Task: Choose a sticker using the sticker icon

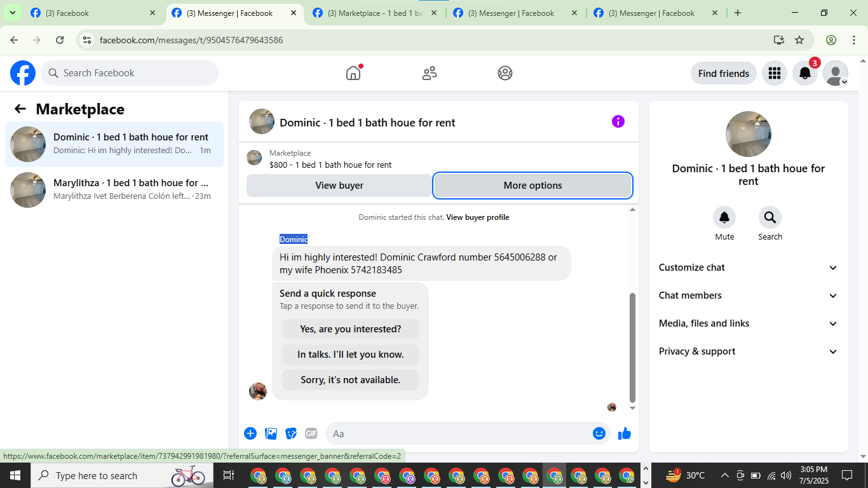Action: coord(291,433)
